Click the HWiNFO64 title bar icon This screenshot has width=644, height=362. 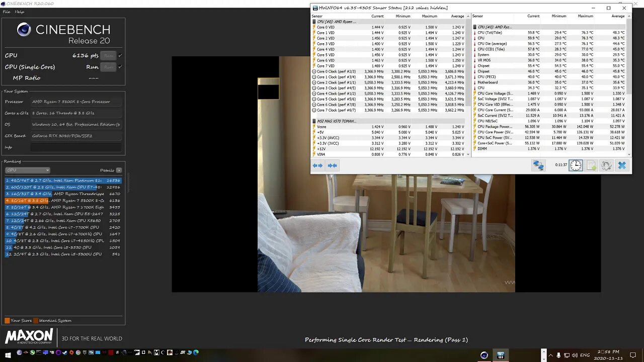(x=315, y=8)
